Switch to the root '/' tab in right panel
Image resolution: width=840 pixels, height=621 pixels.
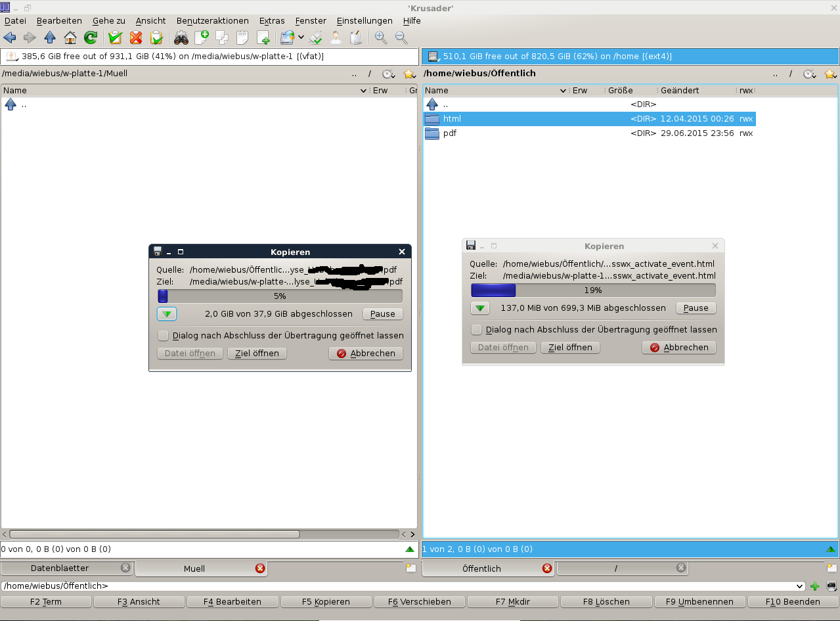pyautogui.click(x=622, y=568)
